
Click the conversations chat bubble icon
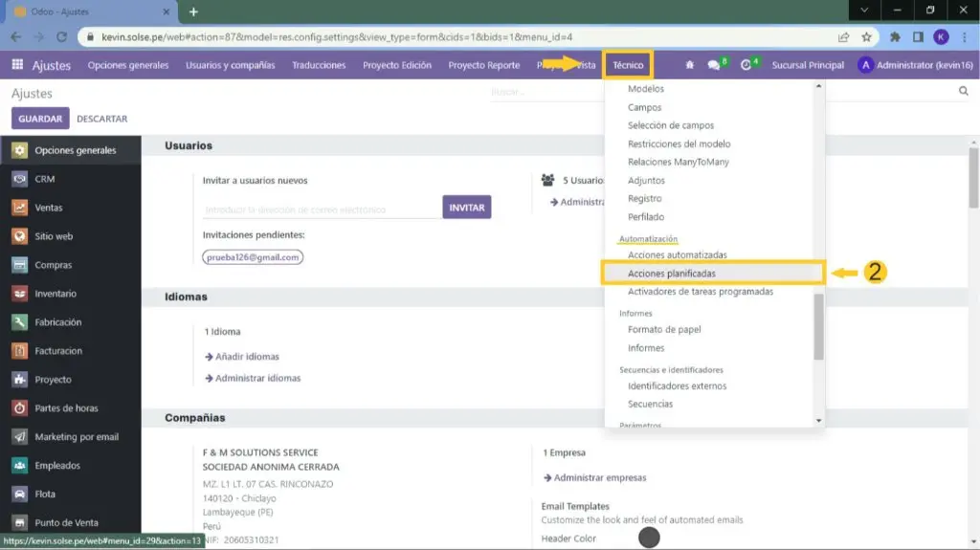(x=714, y=65)
